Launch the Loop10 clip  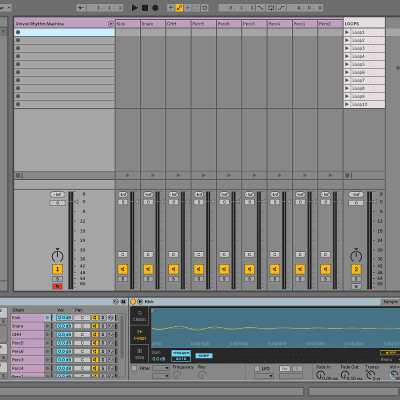click(347, 104)
